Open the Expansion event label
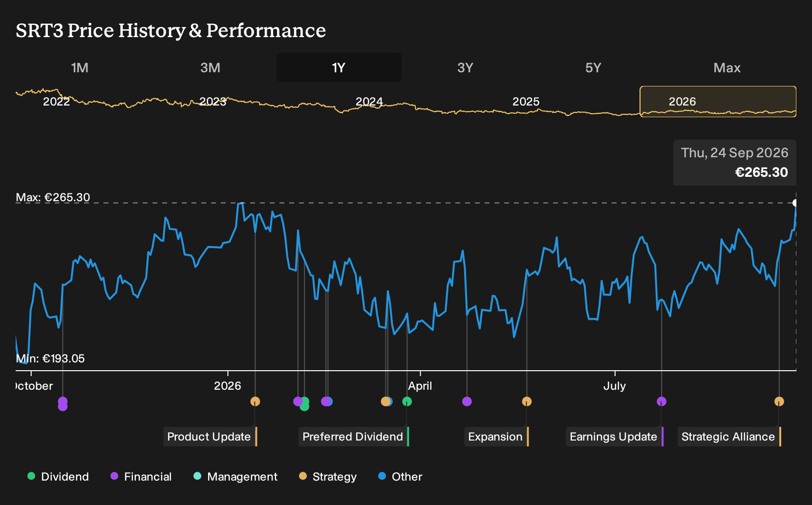This screenshot has width=812, height=505. [x=496, y=437]
